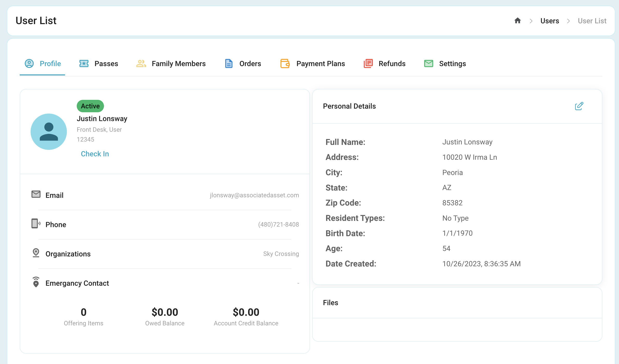Click the Organizations location pin icon
619x364 pixels.
point(36,253)
